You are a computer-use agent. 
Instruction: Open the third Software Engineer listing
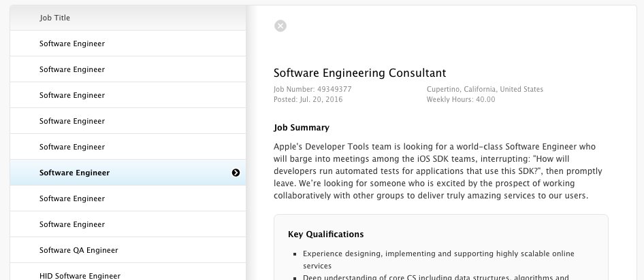click(72, 95)
